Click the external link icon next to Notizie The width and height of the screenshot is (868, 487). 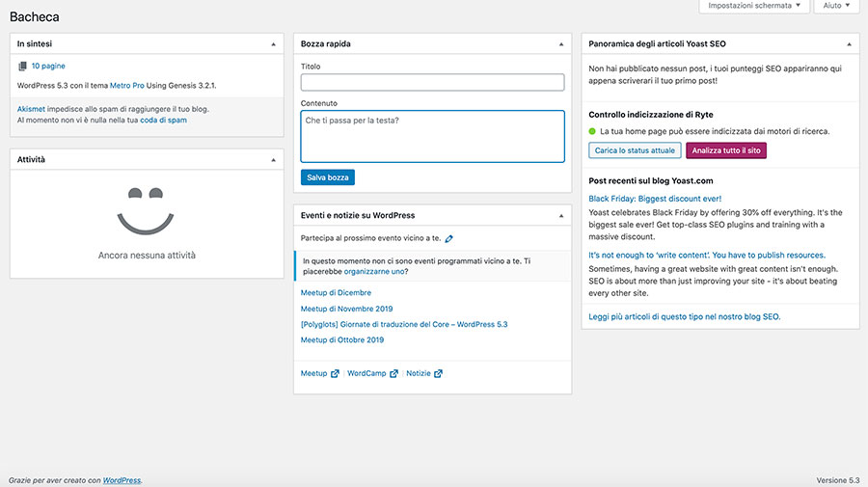pos(438,373)
